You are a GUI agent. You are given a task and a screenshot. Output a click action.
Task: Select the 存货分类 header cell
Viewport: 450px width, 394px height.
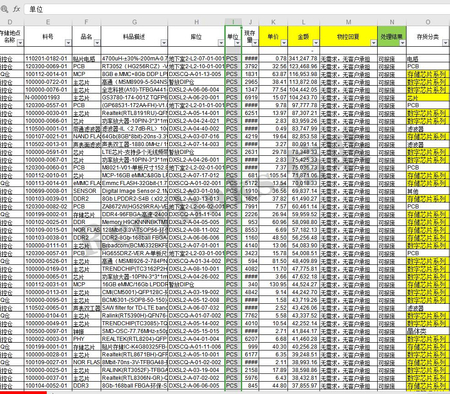(428, 36)
